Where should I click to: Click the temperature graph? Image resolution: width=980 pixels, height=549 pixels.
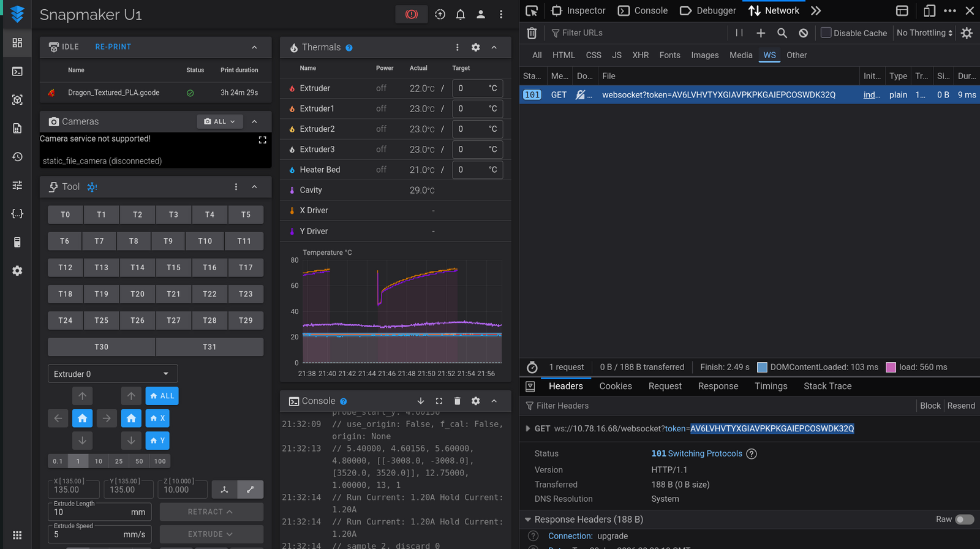click(402, 311)
